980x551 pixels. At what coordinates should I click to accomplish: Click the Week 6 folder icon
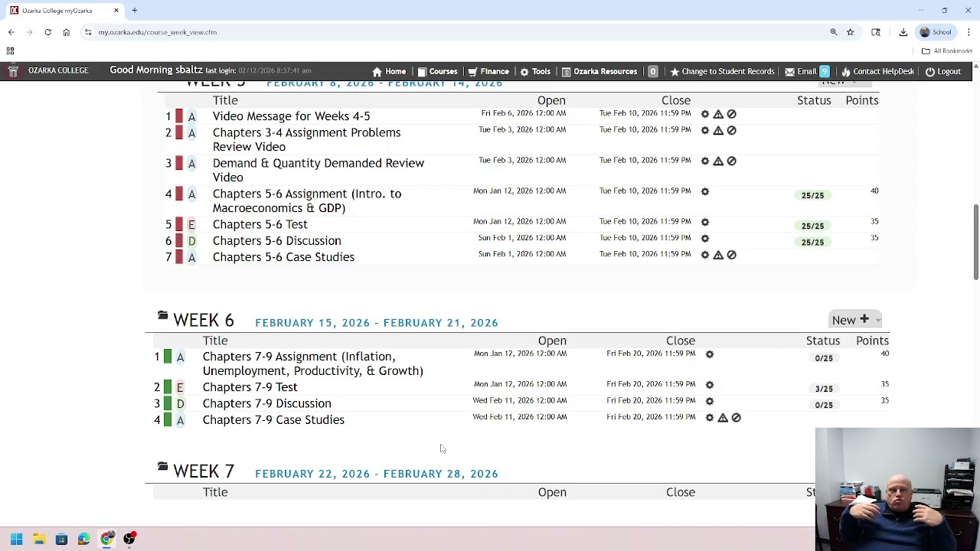click(162, 315)
